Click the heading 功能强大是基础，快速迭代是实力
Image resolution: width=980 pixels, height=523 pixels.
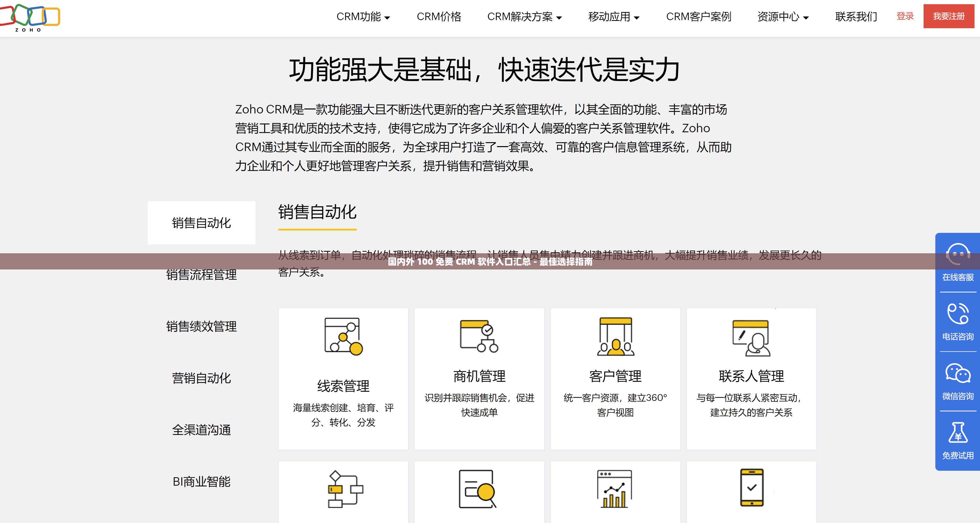click(484, 70)
